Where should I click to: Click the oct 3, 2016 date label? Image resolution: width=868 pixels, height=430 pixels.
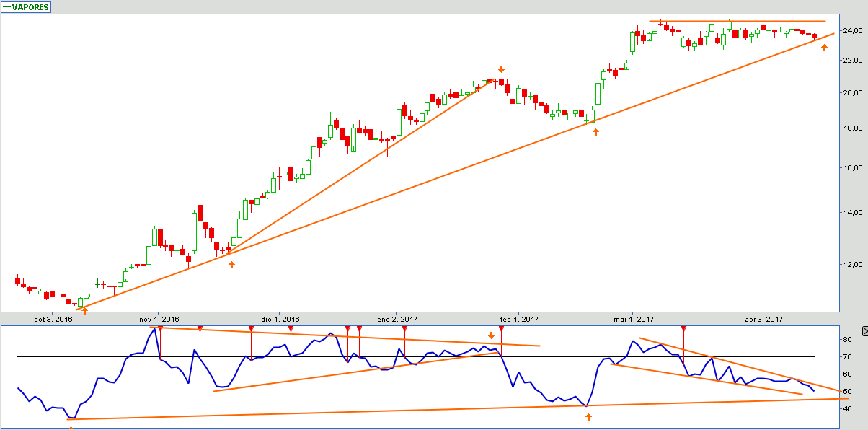click(53, 319)
